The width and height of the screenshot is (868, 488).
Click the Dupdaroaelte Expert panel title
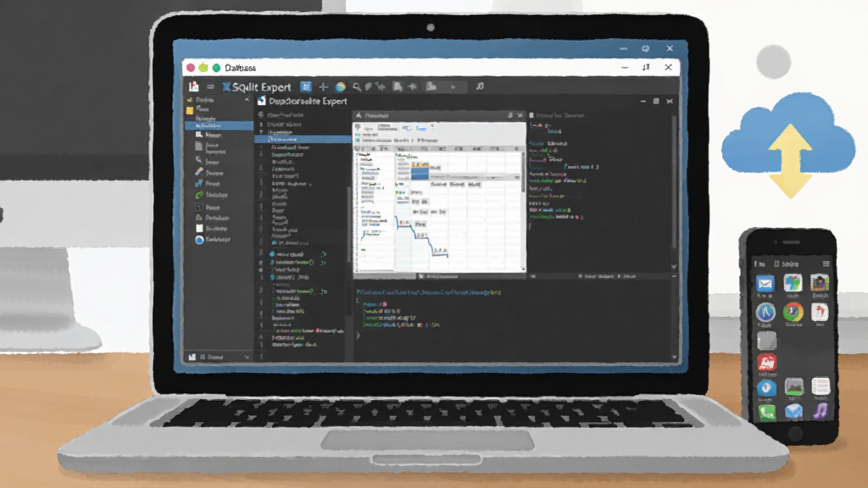(x=308, y=102)
